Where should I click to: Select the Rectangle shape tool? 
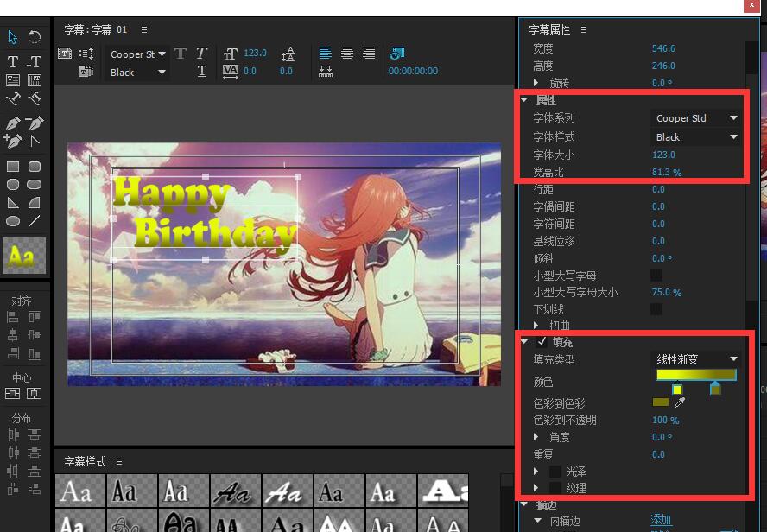point(13,167)
